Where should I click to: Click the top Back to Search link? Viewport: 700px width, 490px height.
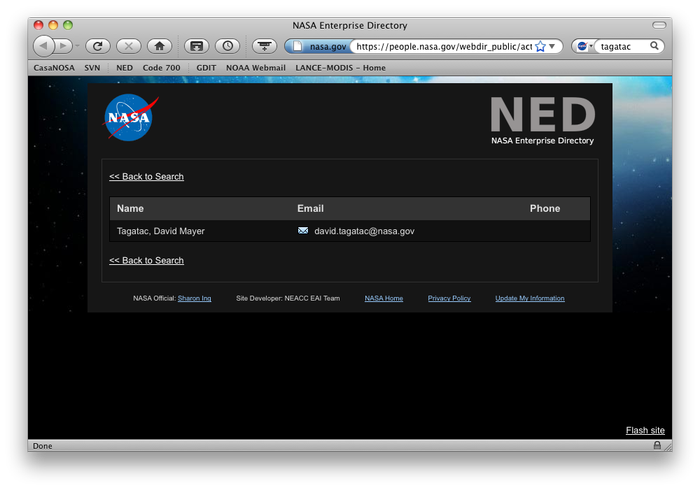point(146,177)
